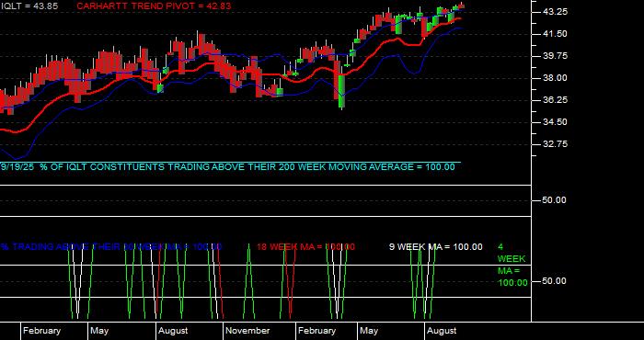Click the 41.50 price axis label
Image resolution: width=644 pixels, height=340 pixels.
[555, 34]
